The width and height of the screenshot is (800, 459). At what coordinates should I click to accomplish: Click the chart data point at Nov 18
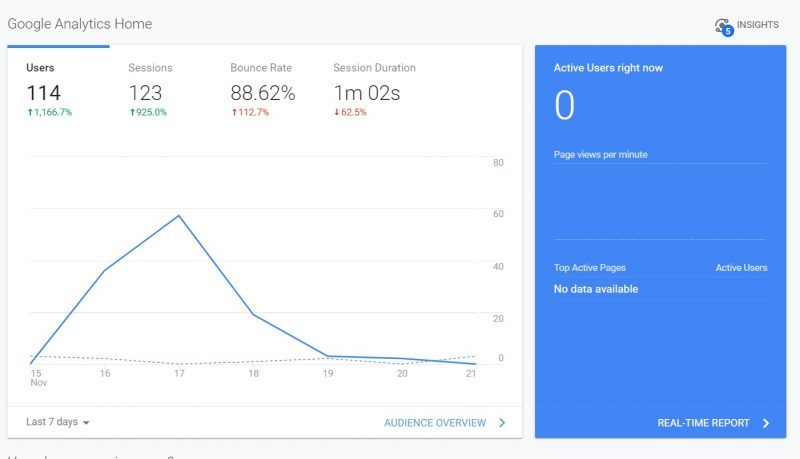(x=254, y=315)
